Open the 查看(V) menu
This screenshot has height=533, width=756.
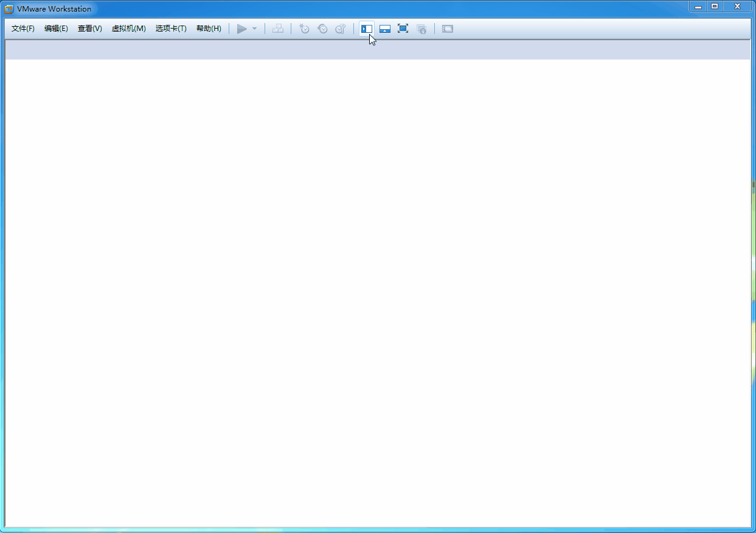tap(89, 29)
